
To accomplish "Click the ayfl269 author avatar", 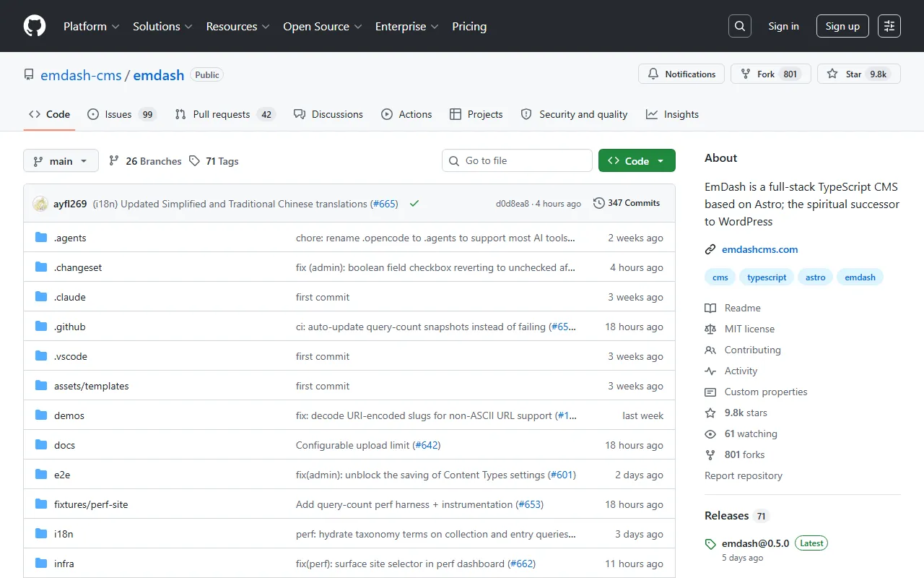I will [x=40, y=204].
